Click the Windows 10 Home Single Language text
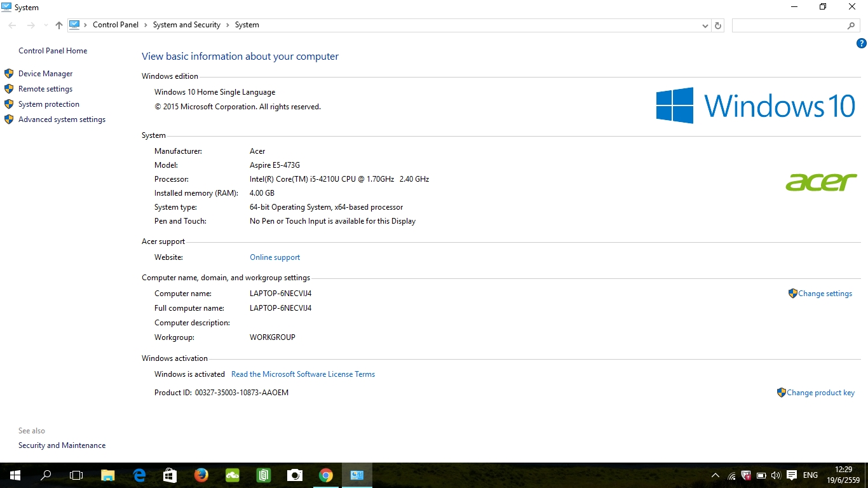Image resolution: width=868 pixels, height=488 pixels. point(215,92)
